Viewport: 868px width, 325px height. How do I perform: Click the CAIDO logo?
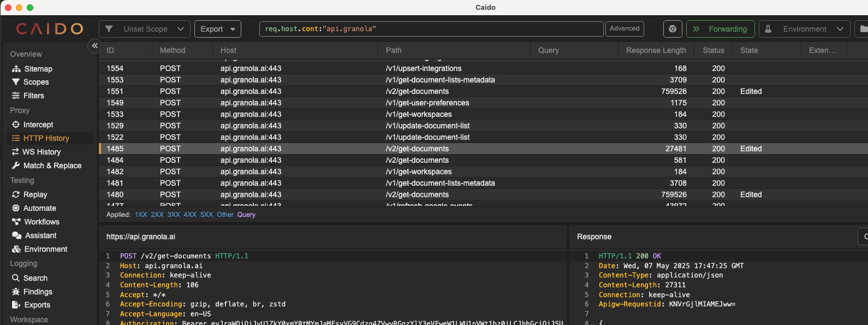(x=50, y=29)
